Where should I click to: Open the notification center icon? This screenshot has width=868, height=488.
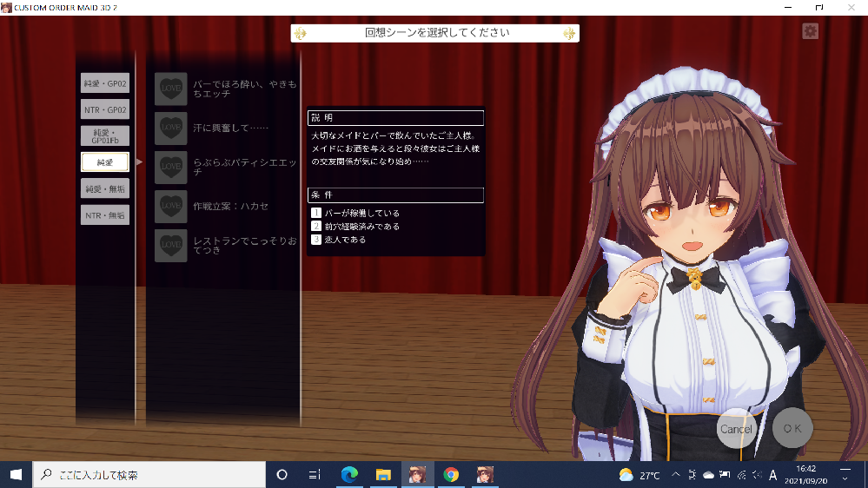tap(845, 475)
